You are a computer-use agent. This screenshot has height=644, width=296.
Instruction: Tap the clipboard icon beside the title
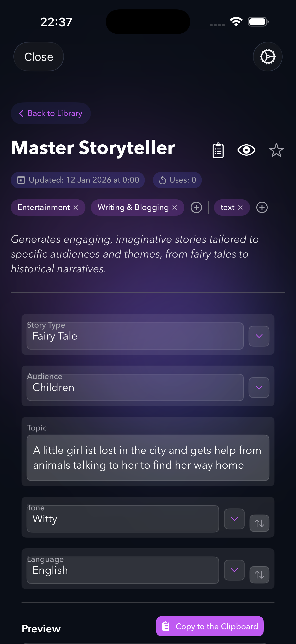[218, 150]
